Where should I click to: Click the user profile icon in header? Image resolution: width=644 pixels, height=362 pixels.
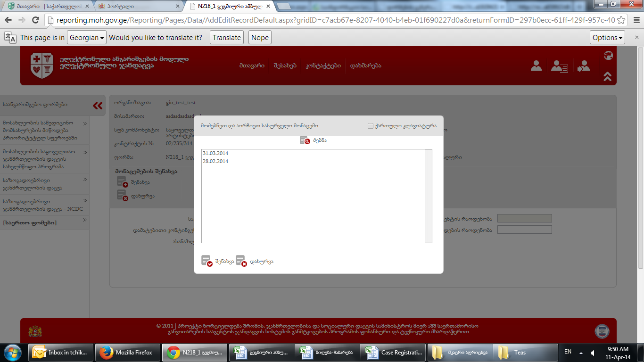[x=536, y=66]
